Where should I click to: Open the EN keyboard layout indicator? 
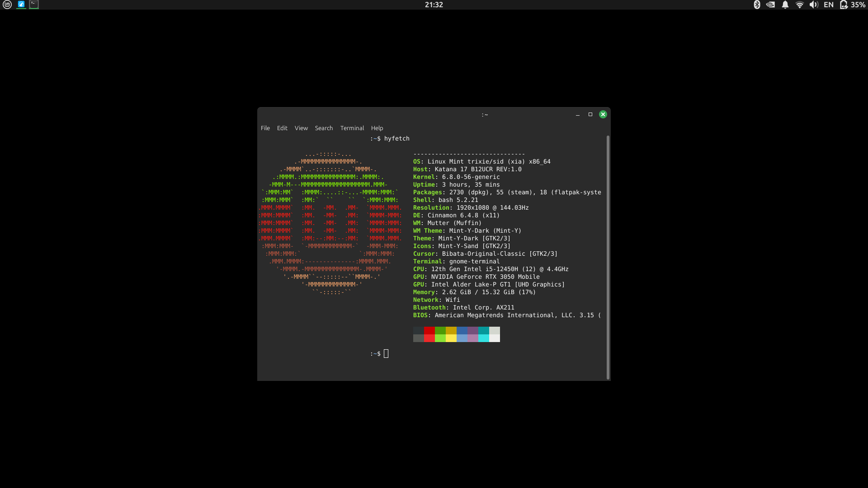pyautogui.click(x=829, y=5)
